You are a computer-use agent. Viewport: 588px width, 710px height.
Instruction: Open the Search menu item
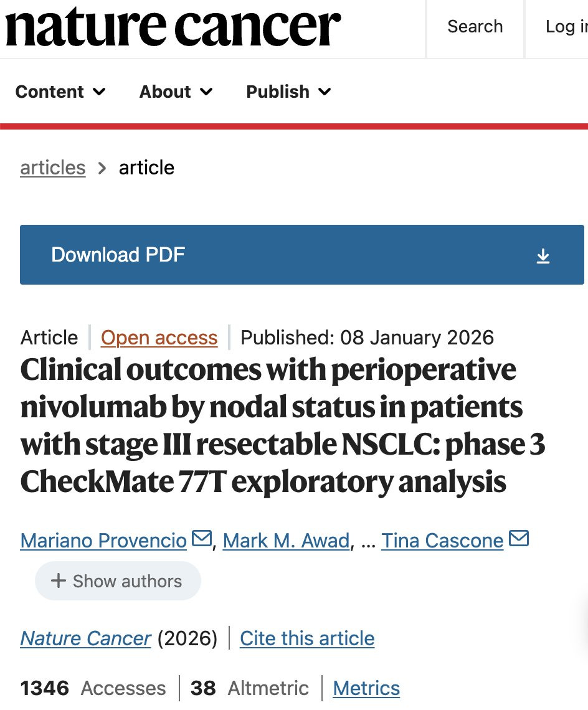click(475, 27)
